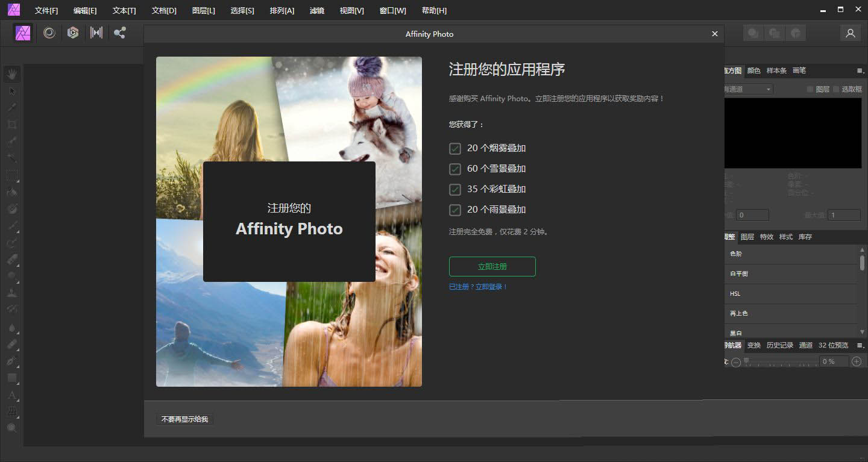Open the histogram panel options menu

(x=860, y=71)
